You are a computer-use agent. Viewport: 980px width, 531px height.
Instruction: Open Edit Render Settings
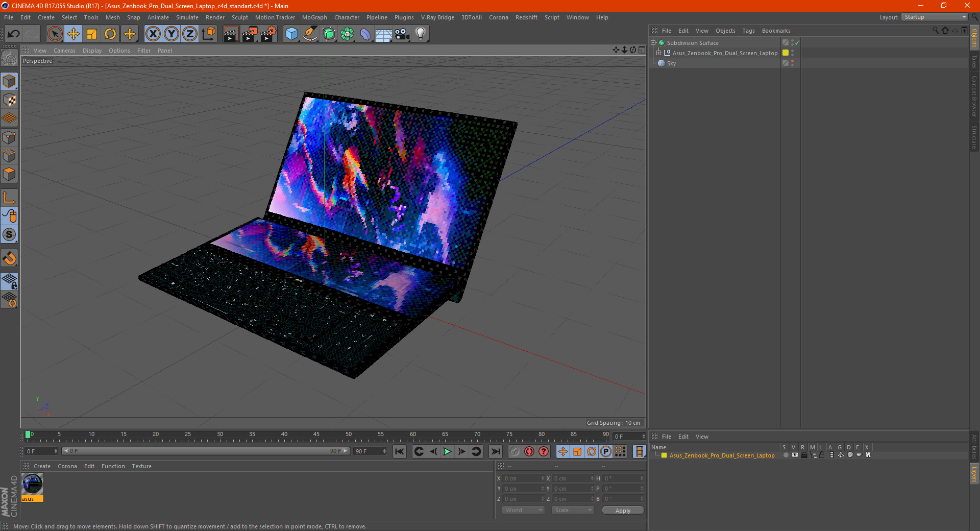[x=268, y=34]
